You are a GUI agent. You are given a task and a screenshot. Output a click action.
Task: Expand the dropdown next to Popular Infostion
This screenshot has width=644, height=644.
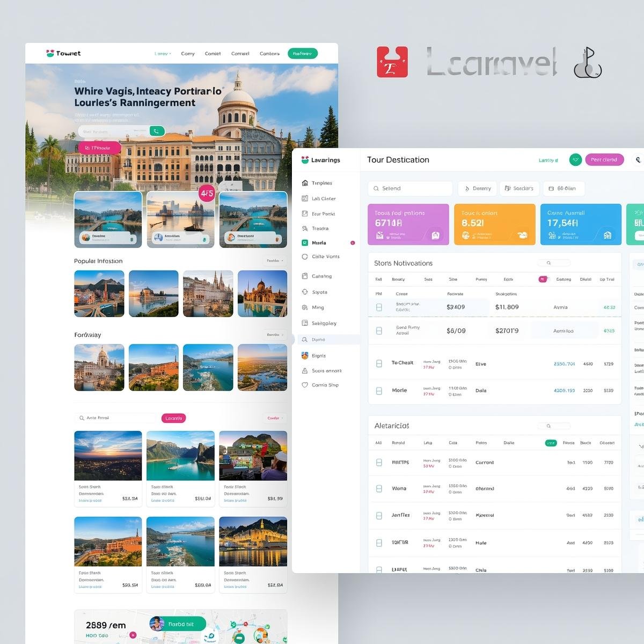point(275,261)
